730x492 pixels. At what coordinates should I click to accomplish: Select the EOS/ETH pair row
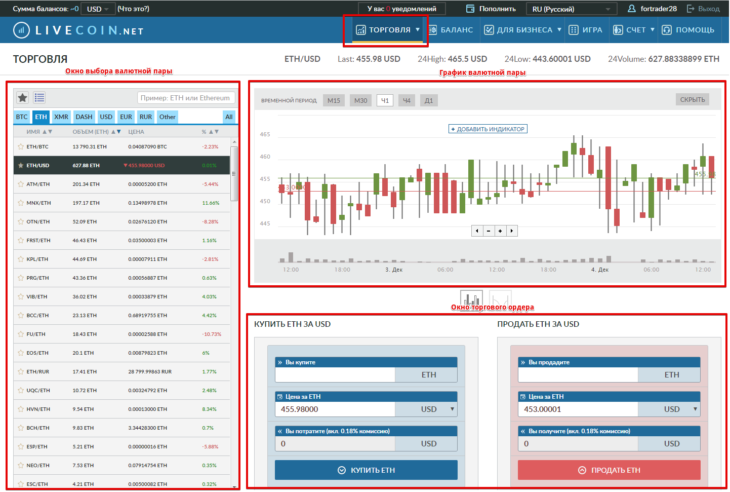point(122,353)
